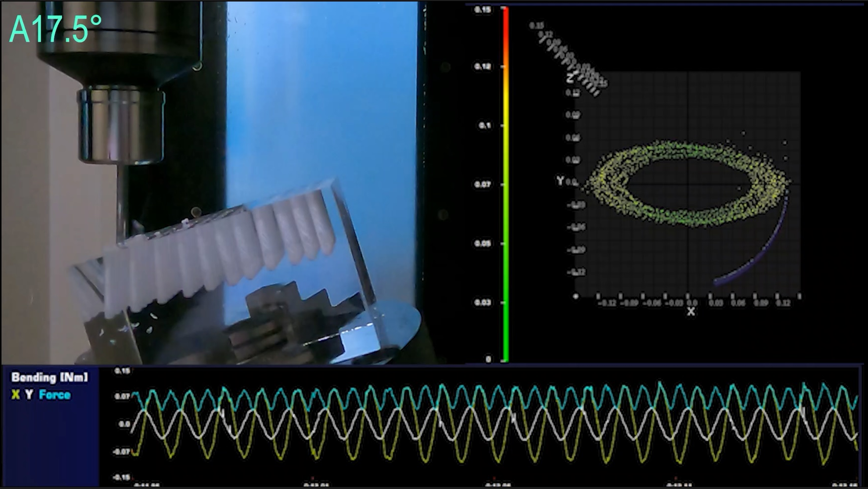
Task: Click the 0.03 tick on color scale
Action: tap(483, 302)
